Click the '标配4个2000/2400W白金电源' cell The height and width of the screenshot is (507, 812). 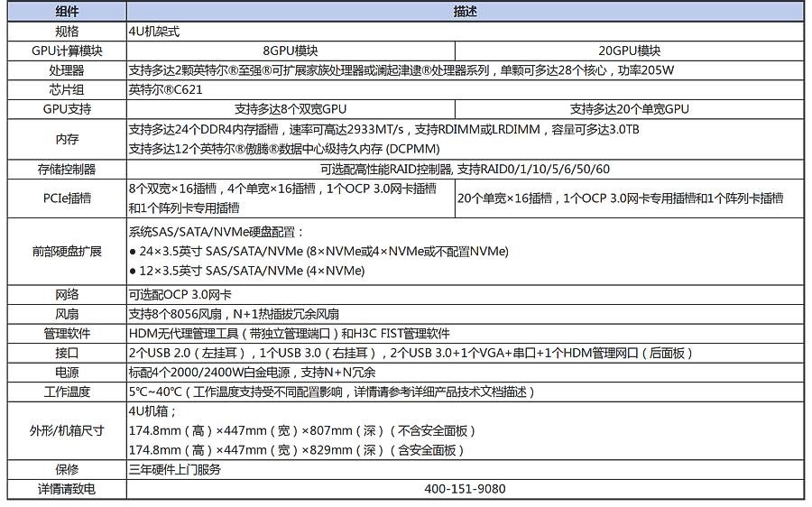(x=253, y=373)
